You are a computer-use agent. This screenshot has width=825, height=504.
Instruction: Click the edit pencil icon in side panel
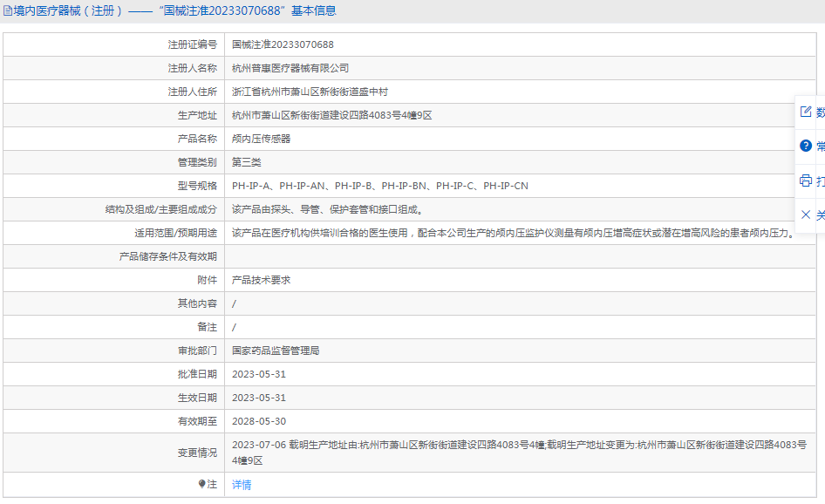(806, 112)
